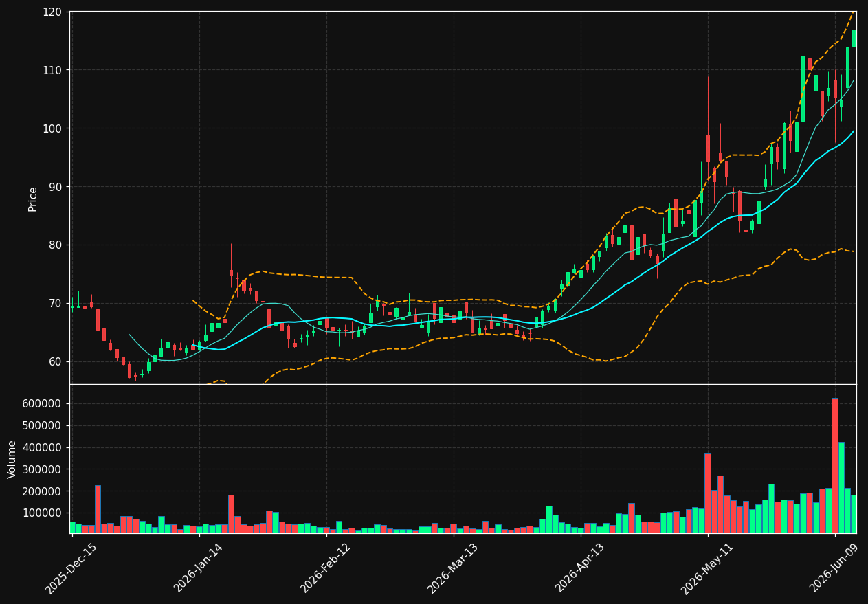
Task: Click the 2025-Dec-15 date label
Action: (x=71, y=568)
